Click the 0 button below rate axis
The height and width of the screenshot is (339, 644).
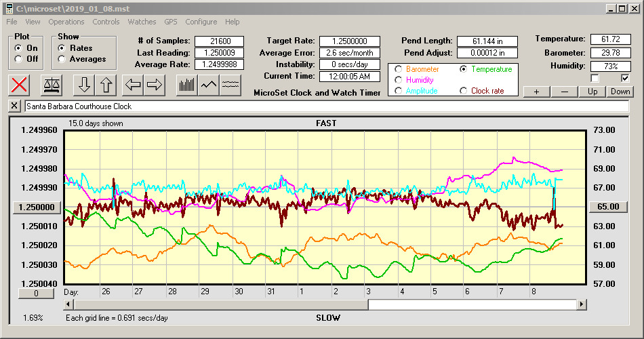pos(36,294)
